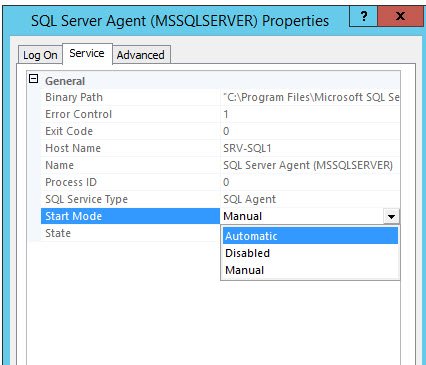Switch to the Log On tab
The image size is (426, 365).
[x=40, y=55]
